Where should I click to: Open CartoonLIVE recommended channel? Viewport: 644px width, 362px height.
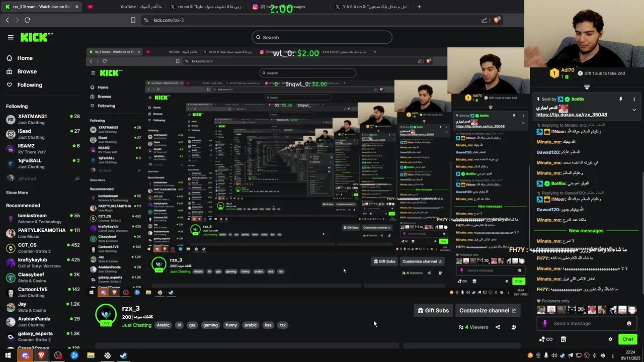pyautogui.click(x=43, y=292)
